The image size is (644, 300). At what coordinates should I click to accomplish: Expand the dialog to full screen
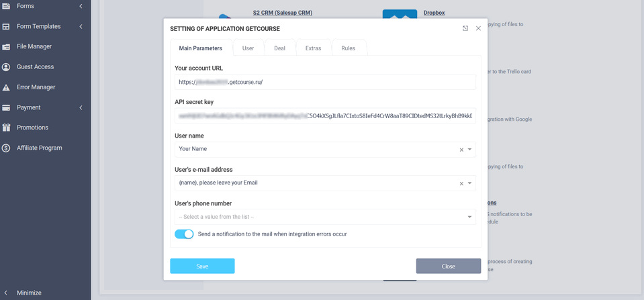(465, 28)
